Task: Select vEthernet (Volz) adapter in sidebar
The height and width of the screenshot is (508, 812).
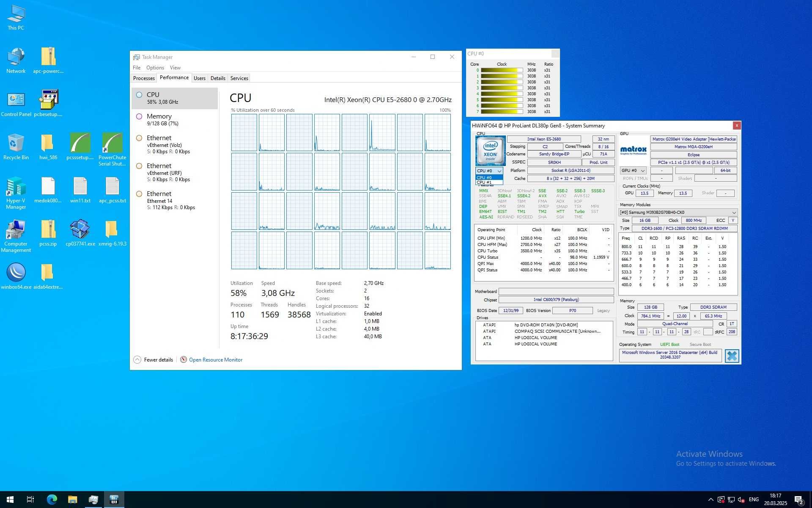Action: pos(175,144)
